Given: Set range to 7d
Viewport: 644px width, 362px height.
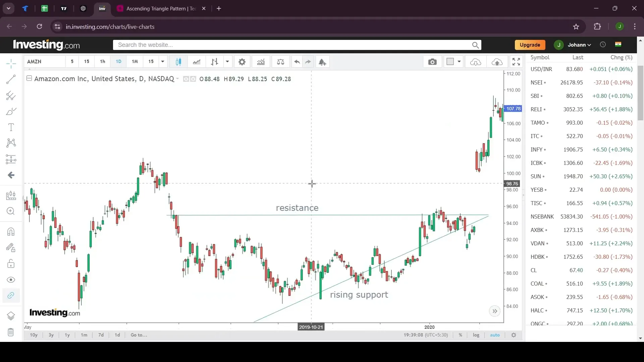Looking at the screenshot, I should [x=101, y=335].
